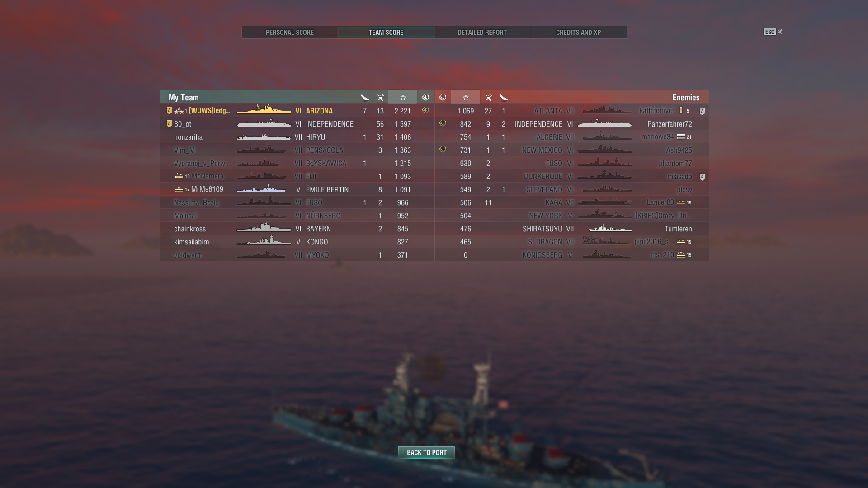
Task: Click the Arizona player's achievement medal
Action: pos(425,110)
